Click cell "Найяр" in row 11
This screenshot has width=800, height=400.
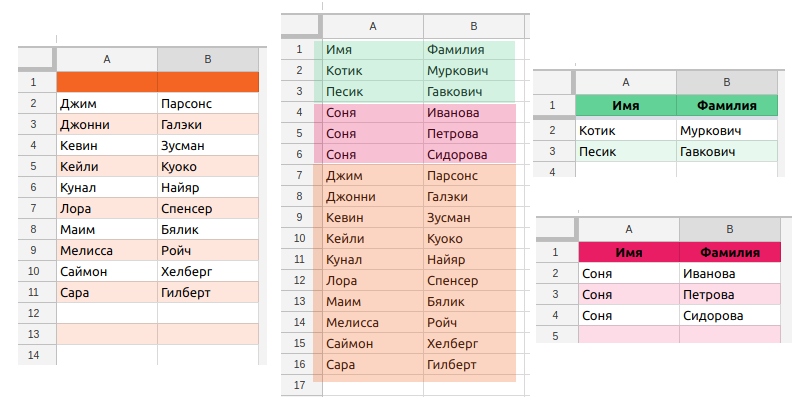447,260
